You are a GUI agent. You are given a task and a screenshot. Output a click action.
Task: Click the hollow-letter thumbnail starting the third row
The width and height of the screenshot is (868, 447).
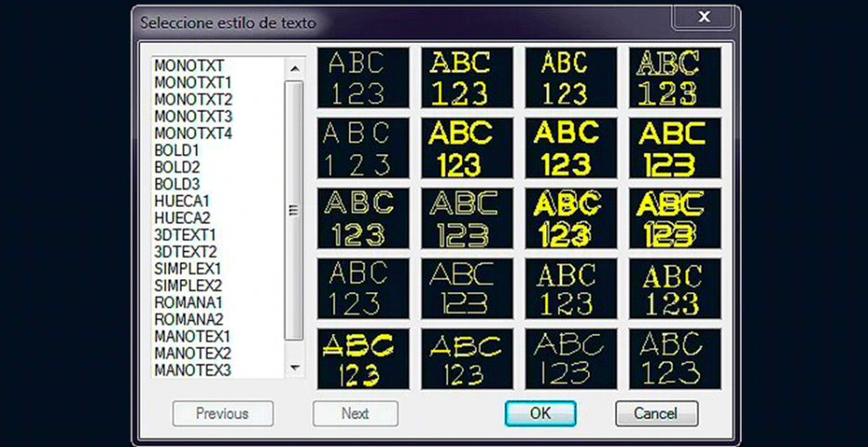[x=363, y=218]
